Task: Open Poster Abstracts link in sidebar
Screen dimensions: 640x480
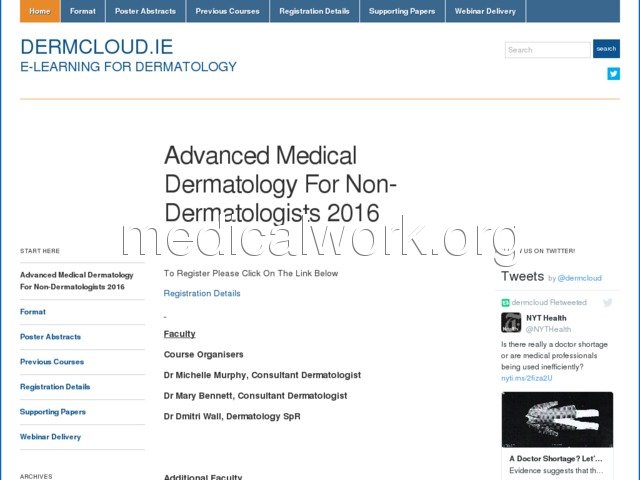Action: coord(51,337)
